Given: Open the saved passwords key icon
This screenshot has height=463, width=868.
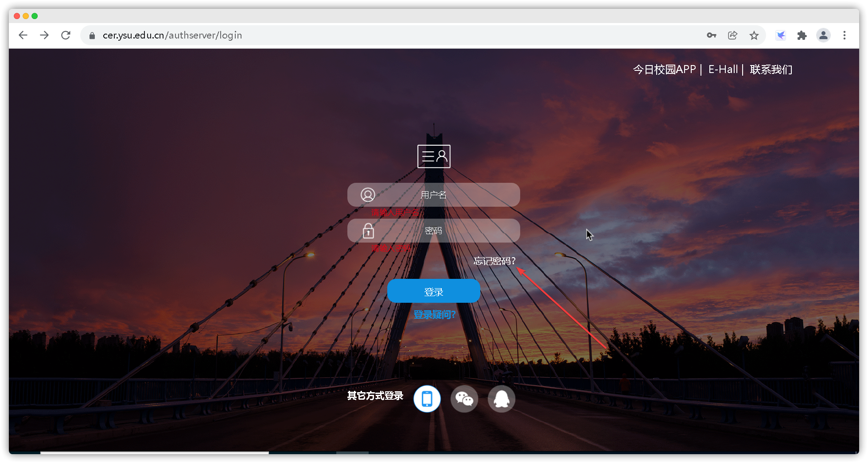Looking at the screenshot, I should (711, 35).
